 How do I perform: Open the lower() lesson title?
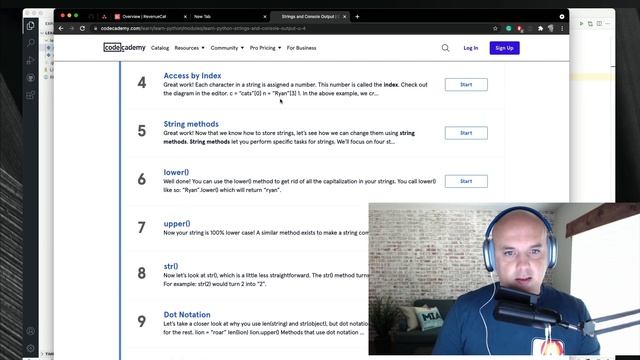click(176, 172)
